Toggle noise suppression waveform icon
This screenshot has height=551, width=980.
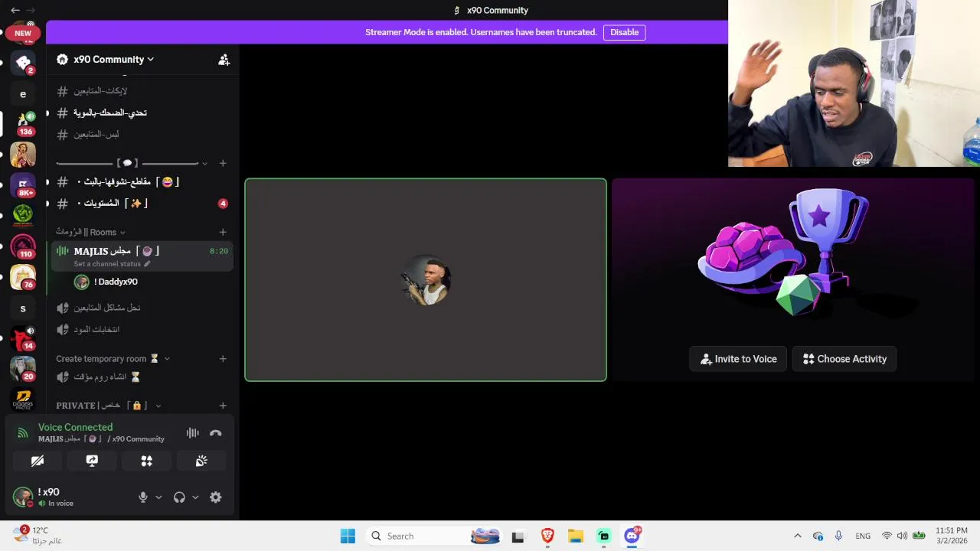(192, 433)
